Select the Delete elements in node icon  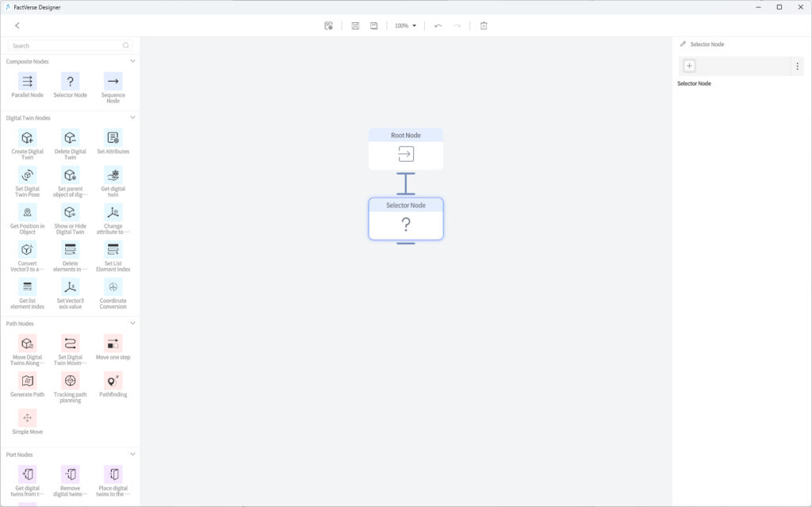tap(71, 250)
